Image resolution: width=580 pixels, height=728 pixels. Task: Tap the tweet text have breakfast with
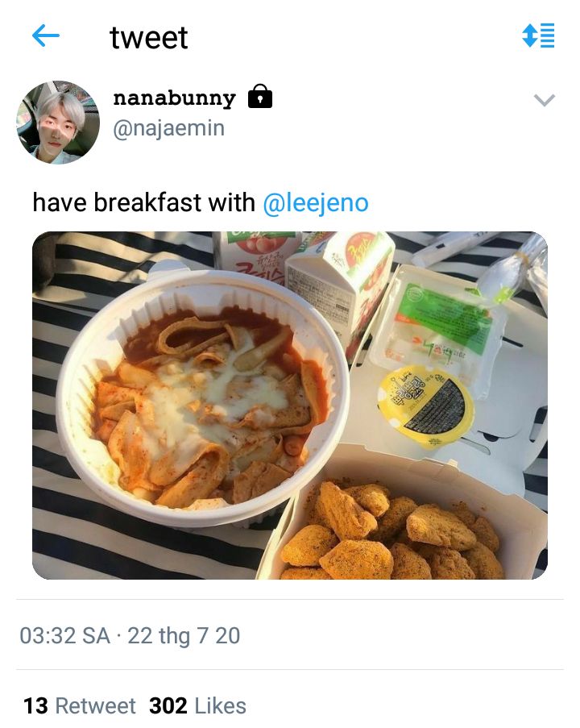click(144, 202)
